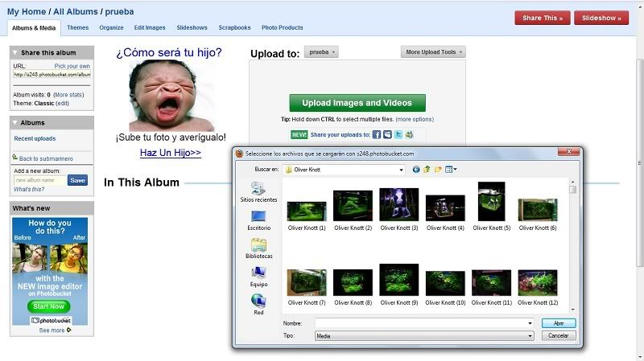This screenshot has width=644, height=361.
Task: Open the Scrapbooks tab
Action: tap(234, 27)
